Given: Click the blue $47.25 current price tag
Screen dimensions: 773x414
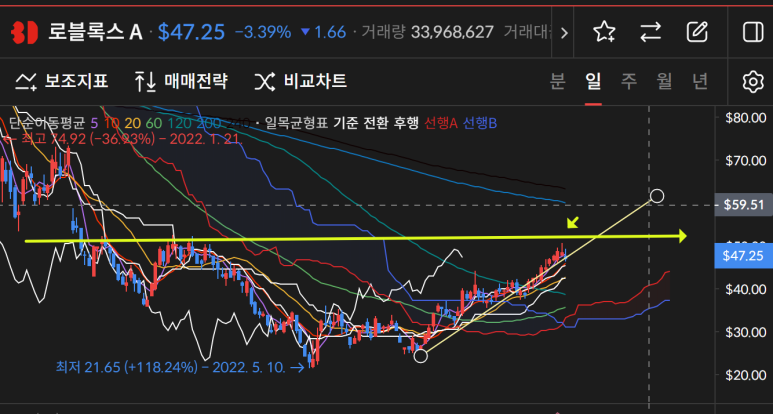Looking at the screenshot, I should pyautogui.click(x=743, y=256).
